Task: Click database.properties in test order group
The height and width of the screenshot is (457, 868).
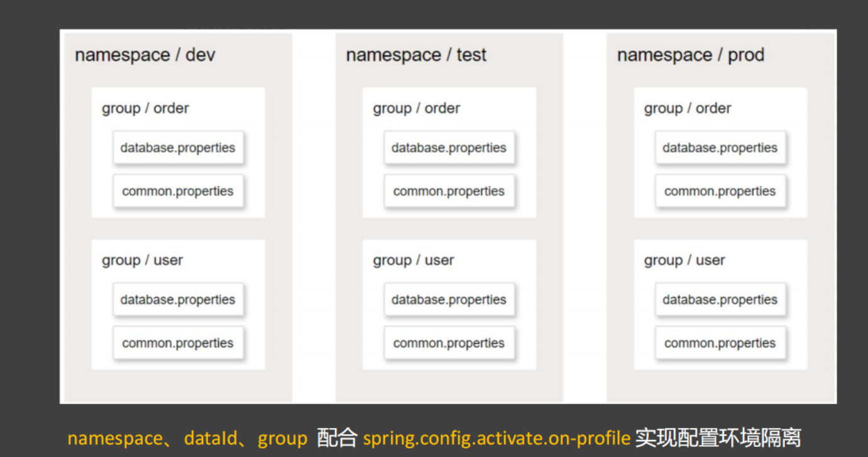Action: (x=449, y=148)
